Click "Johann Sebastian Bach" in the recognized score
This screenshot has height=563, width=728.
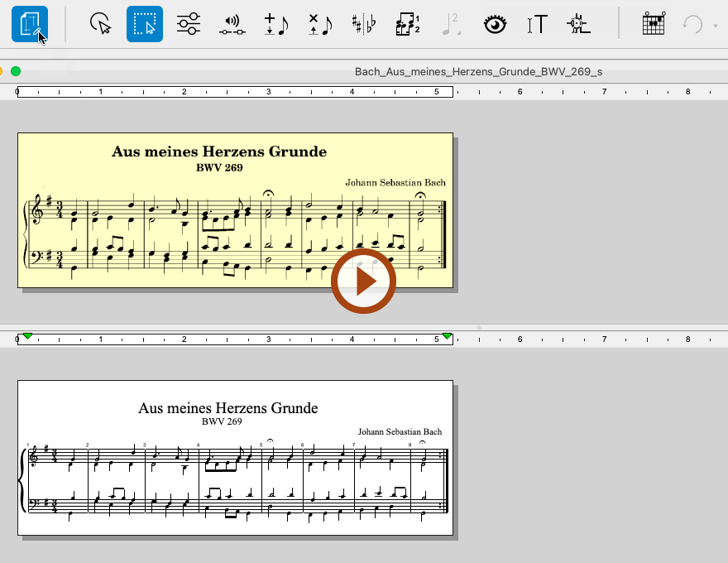[400, 431]
